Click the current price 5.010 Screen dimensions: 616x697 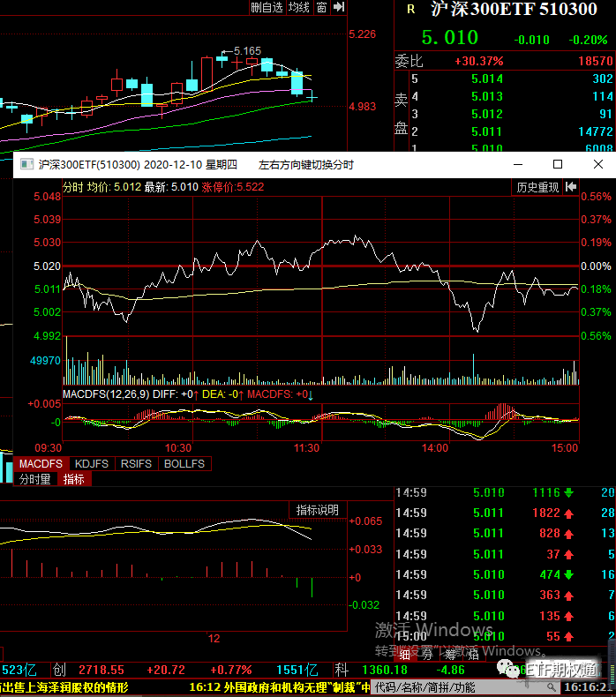(450, 38)
